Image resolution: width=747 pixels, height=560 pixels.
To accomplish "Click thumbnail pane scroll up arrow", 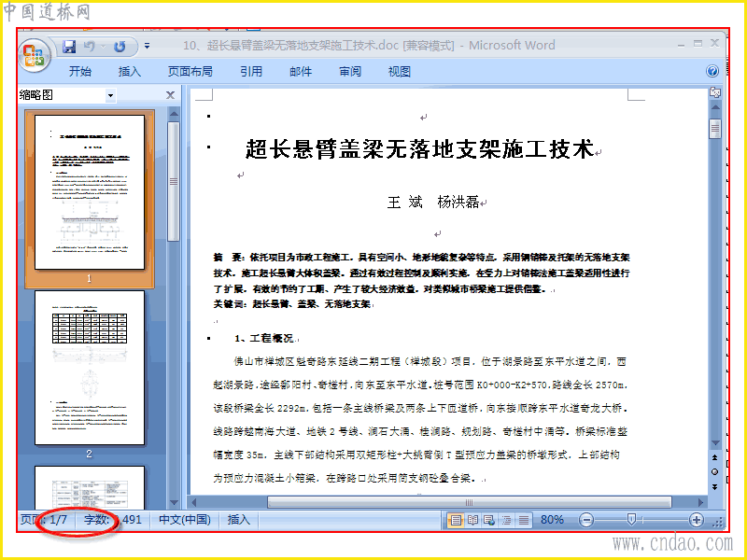I will (x=174, y=114).
